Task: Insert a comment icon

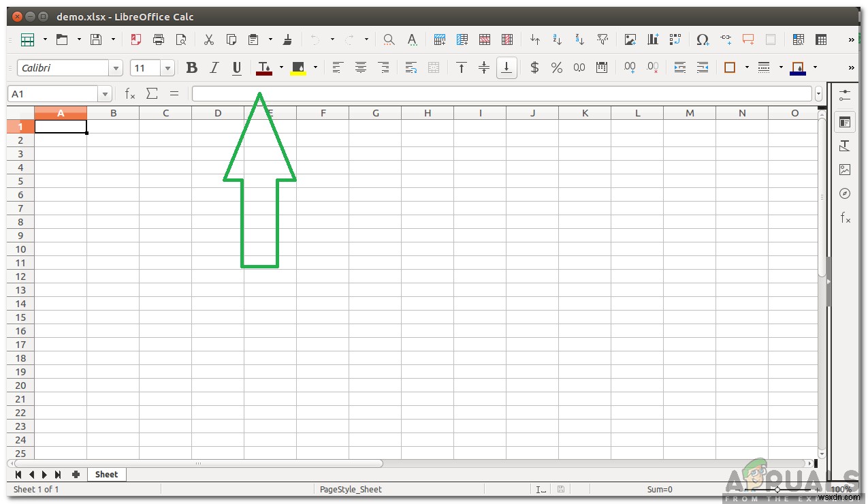Action: (x=748, y=40)
